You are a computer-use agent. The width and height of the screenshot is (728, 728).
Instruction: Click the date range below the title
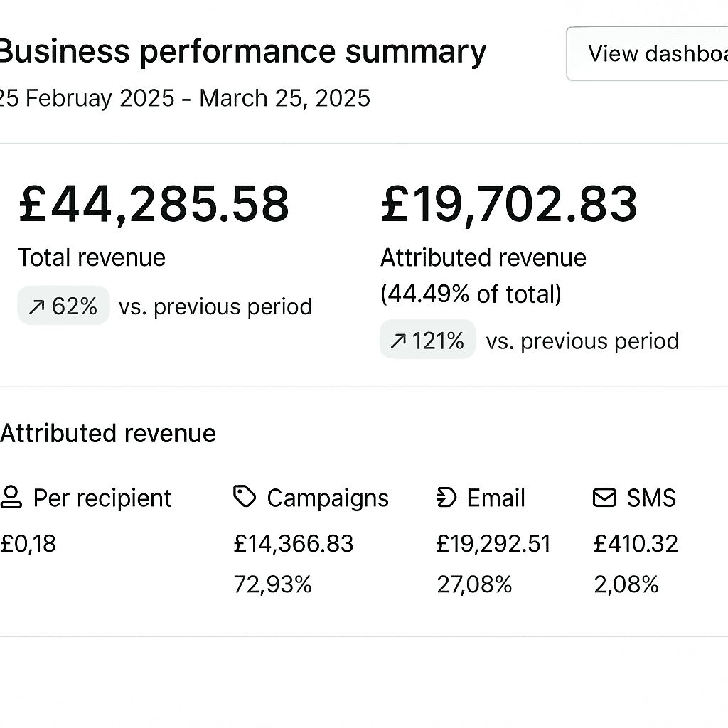click(x=185, y=98)
